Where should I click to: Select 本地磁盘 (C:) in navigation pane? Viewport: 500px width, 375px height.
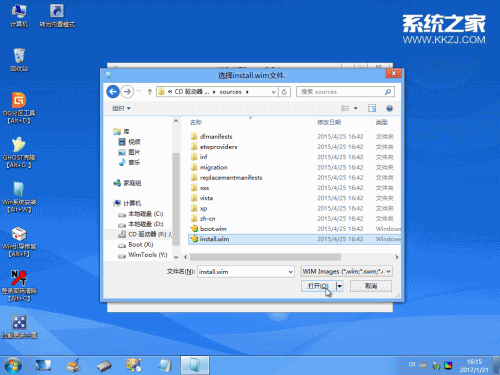coord(141,214)
